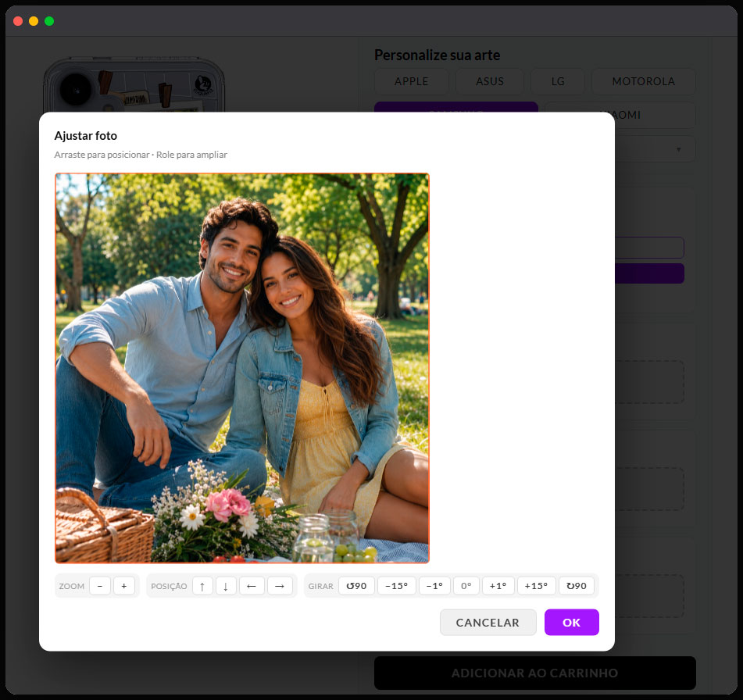Rotate photo by +1°
This screenshot has width=743, height=700.
[498, 586]
